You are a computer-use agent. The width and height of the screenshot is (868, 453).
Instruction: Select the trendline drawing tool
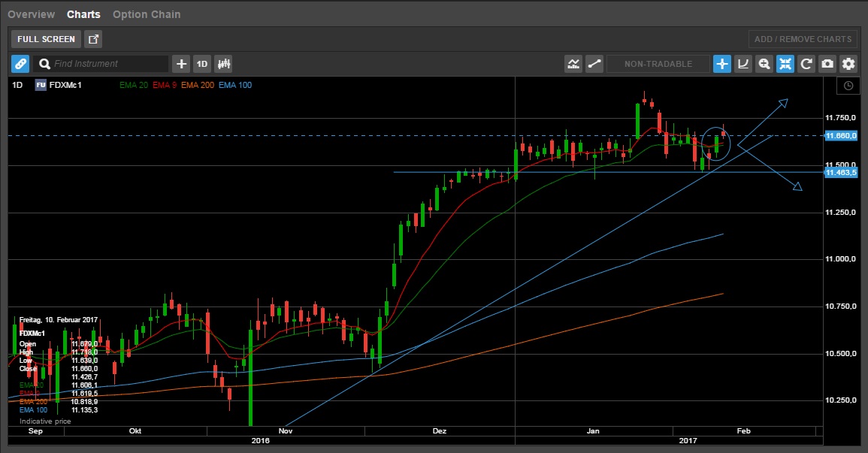(594, 64)
